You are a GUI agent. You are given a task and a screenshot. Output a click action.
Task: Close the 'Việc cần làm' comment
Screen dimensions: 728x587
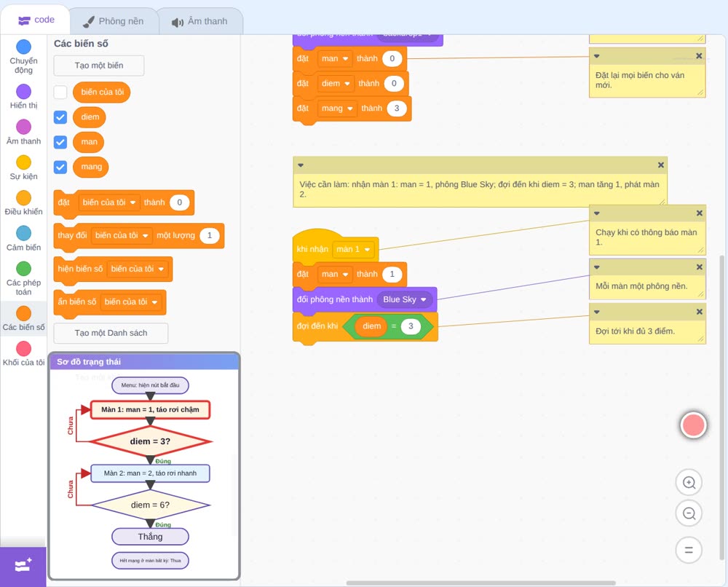click(x=661, y=165)
